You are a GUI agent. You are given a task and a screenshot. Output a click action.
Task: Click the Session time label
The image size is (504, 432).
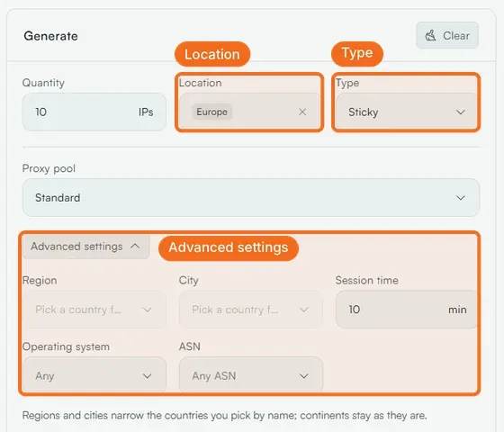367,280
